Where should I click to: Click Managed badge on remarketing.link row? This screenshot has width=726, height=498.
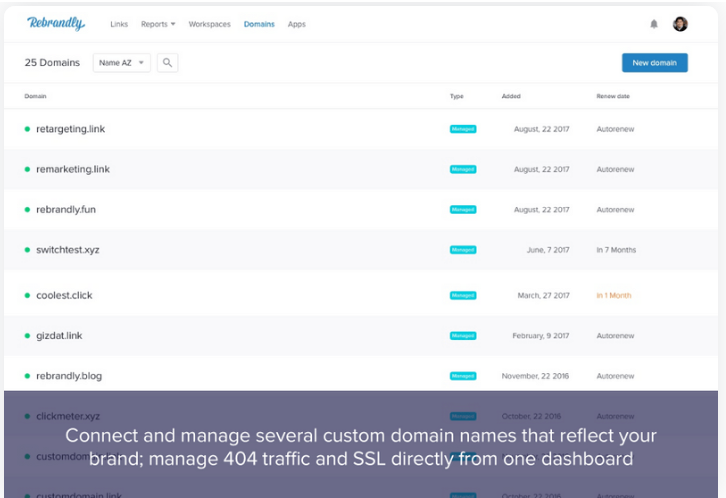point(463,169)
